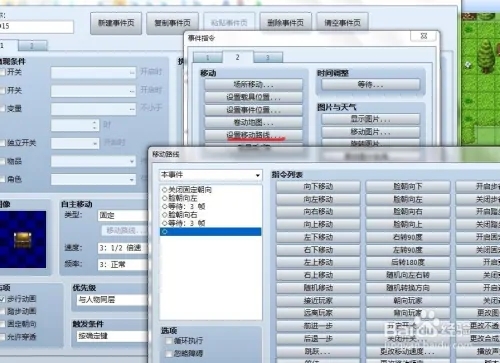Enable 循环执行 in move route options

[169, 341]
